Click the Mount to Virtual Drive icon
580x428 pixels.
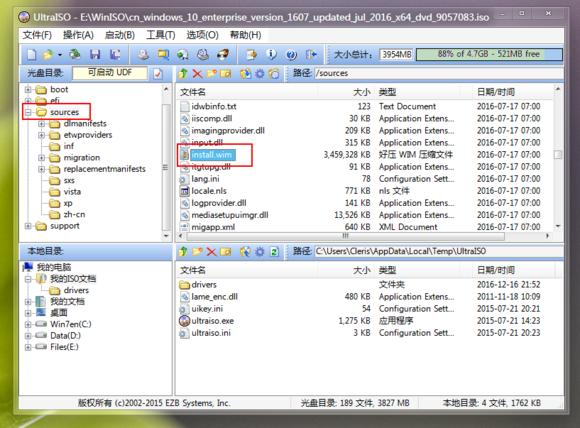(203, 55)
